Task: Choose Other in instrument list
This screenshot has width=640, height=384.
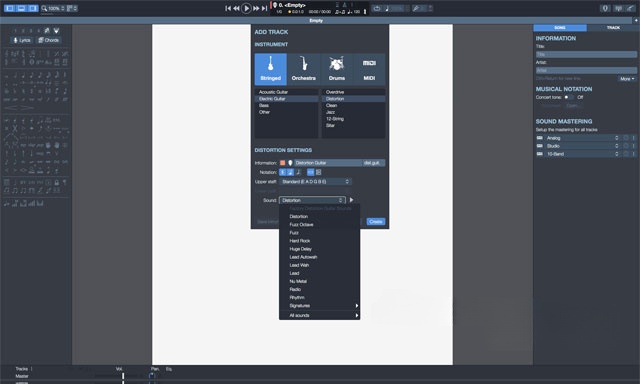Action: pyautogui.click(x=287, y=112)
